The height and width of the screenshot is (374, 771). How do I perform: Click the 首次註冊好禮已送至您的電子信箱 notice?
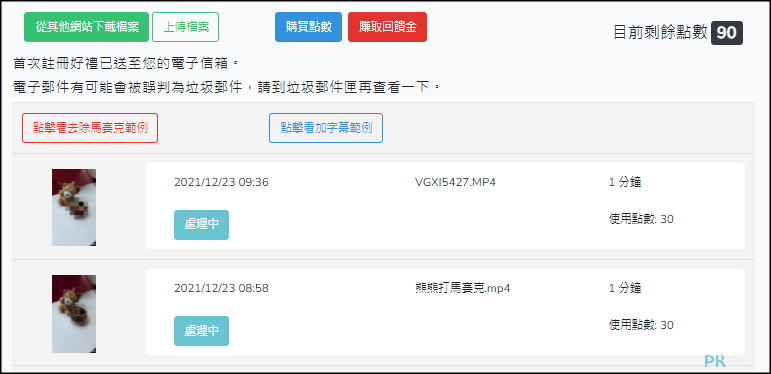[x=127, y=63]
